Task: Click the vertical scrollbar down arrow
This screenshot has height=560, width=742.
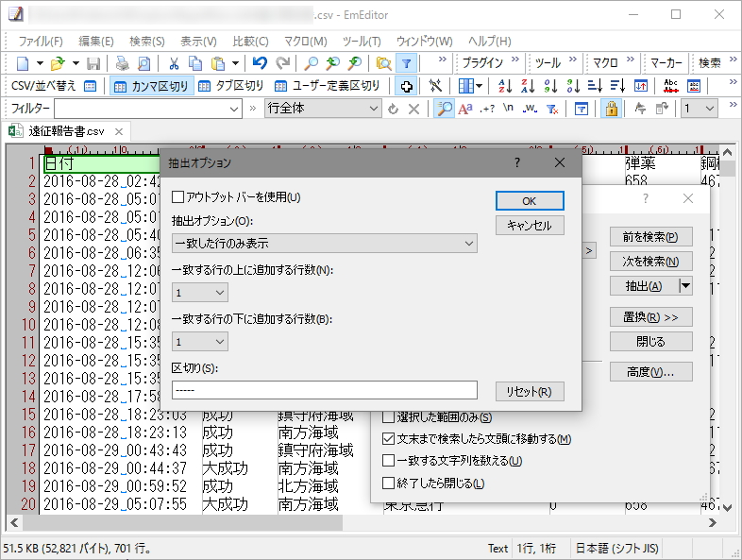Action: 727,507
